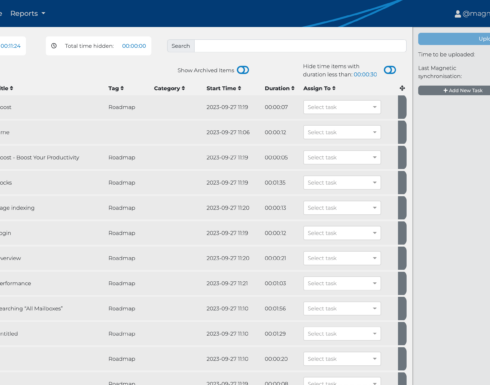Open Select task dropdown for All Mailboxes row
The height and width of the screenshot is (385, 490).
click(342, 308)
